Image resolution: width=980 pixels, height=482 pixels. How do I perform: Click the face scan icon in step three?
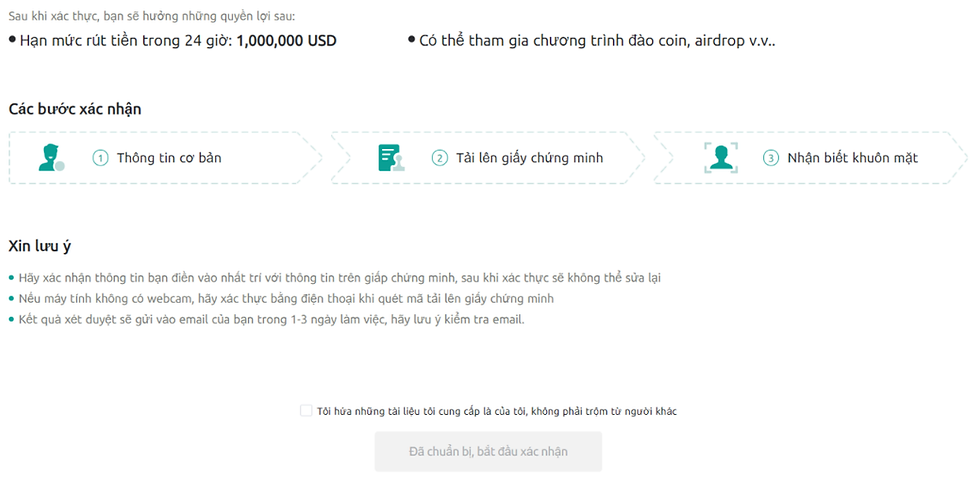coord(721,158)
